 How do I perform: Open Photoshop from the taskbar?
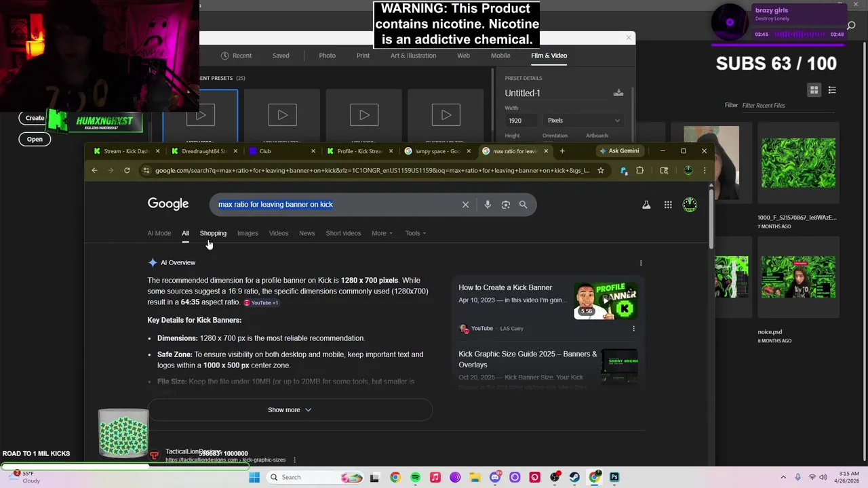pos(614,477)
